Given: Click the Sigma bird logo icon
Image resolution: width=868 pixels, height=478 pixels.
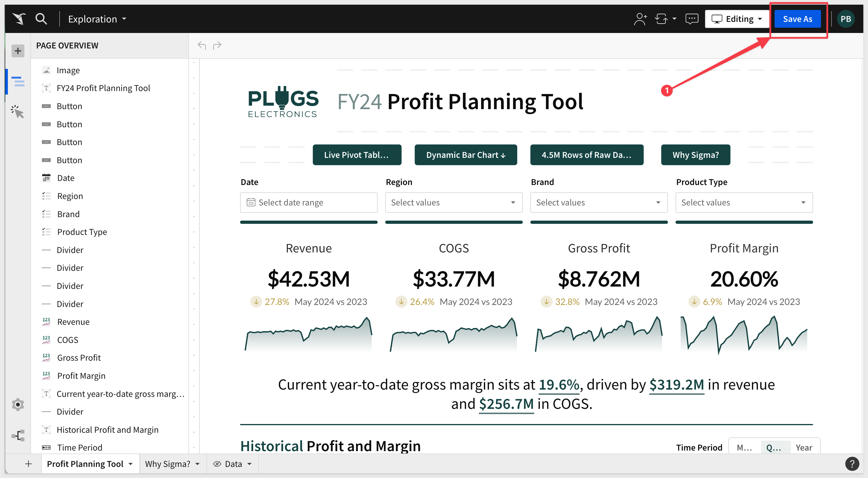Looking at the screenshot, I should [19, 19].
